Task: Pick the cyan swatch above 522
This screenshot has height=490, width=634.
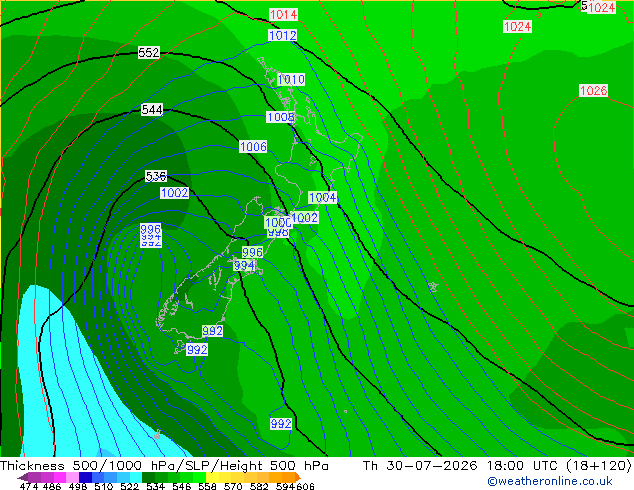Action: click(x=135, y=477)
